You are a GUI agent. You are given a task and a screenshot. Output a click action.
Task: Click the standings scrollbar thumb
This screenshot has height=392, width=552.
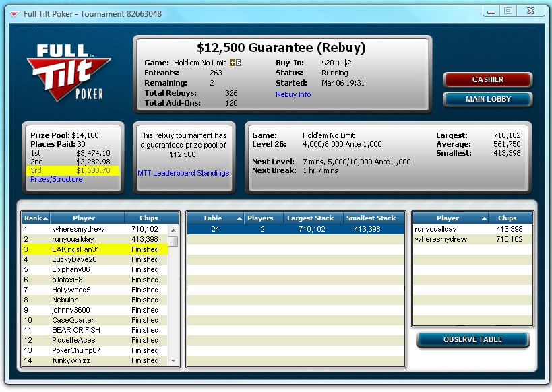pos(173,241)
